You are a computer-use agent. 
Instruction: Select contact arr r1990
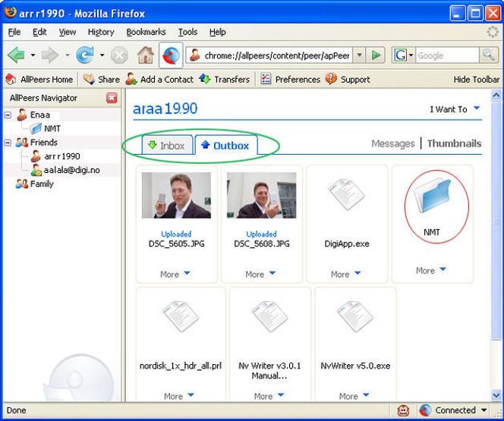[x=55, y=156]
